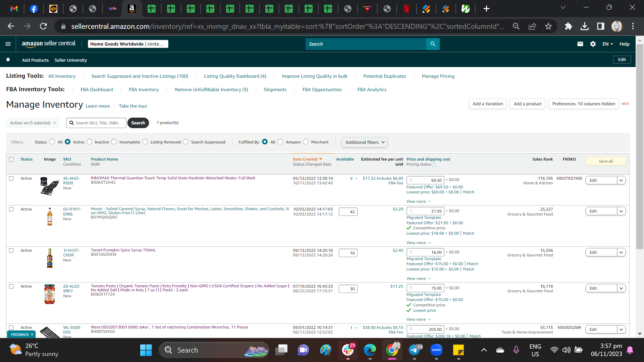Open the EN language dropdown
644x362 pixels.
607,44
